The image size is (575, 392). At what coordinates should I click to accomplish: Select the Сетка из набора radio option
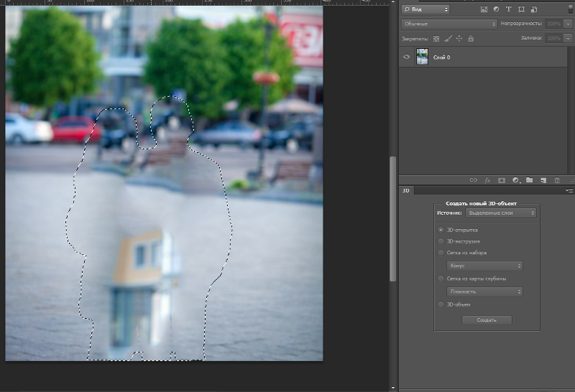tap(441, 253)
